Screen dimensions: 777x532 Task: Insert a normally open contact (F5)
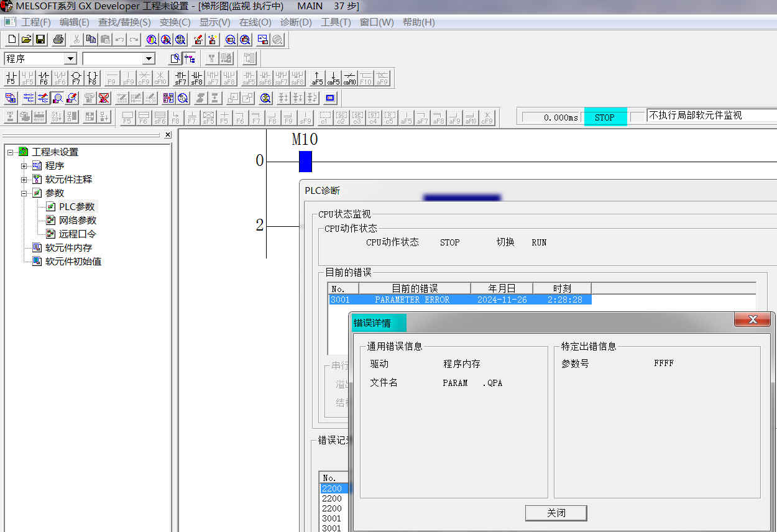point(11,78)
